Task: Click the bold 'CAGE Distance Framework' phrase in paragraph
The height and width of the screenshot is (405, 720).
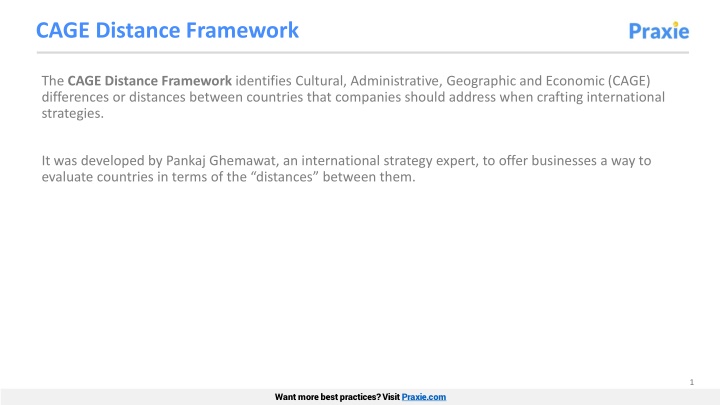Action: pyautogui.click(x=150, y=81)
